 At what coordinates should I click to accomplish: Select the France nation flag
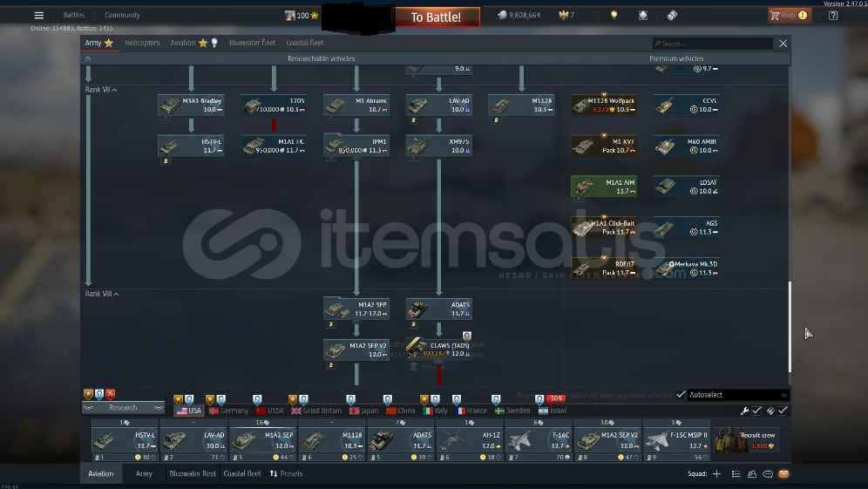(x=471, y=411)
